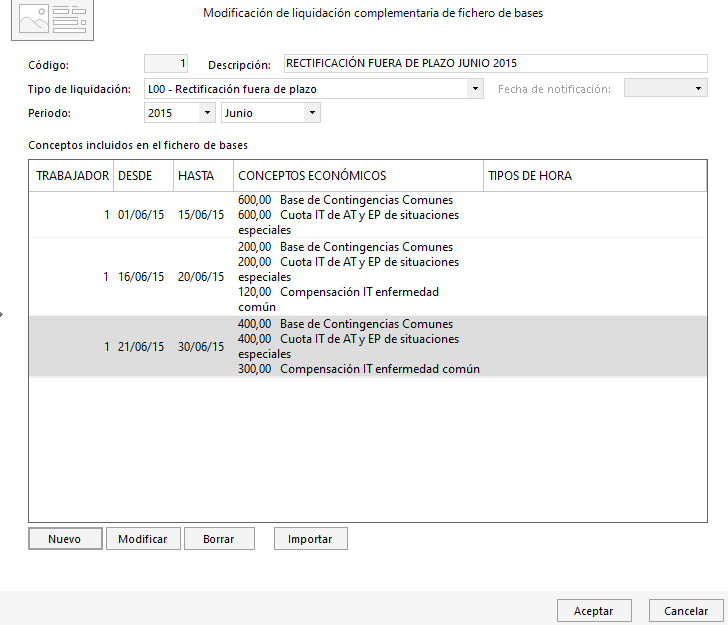
Task: Click the Nuevo button
Action: [65, 539]
